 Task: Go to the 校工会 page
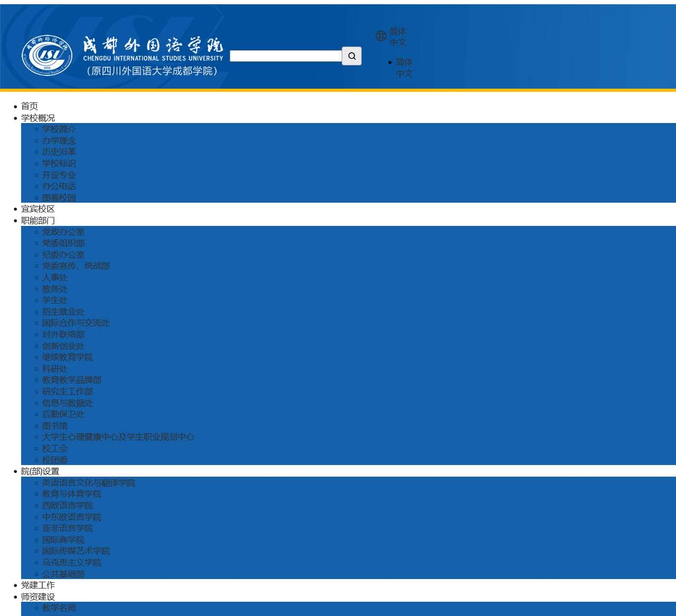55,449
